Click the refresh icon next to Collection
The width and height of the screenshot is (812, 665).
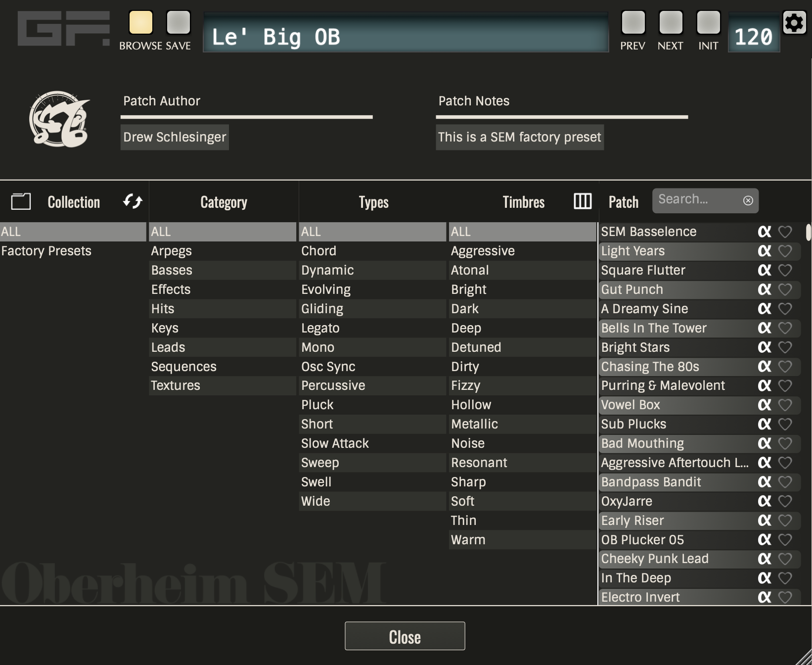[x=132, y=201]
